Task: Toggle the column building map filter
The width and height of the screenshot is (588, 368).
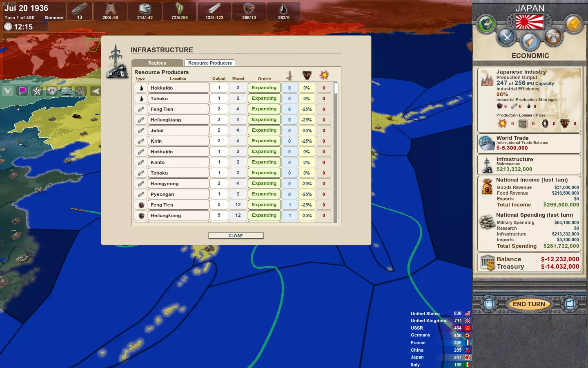Action: tap(52, 91)
